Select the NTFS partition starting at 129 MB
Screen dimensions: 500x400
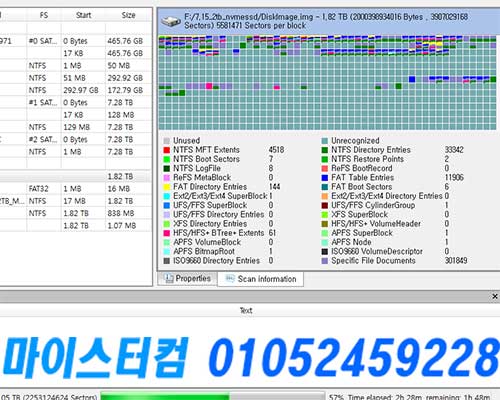point(76,127)
